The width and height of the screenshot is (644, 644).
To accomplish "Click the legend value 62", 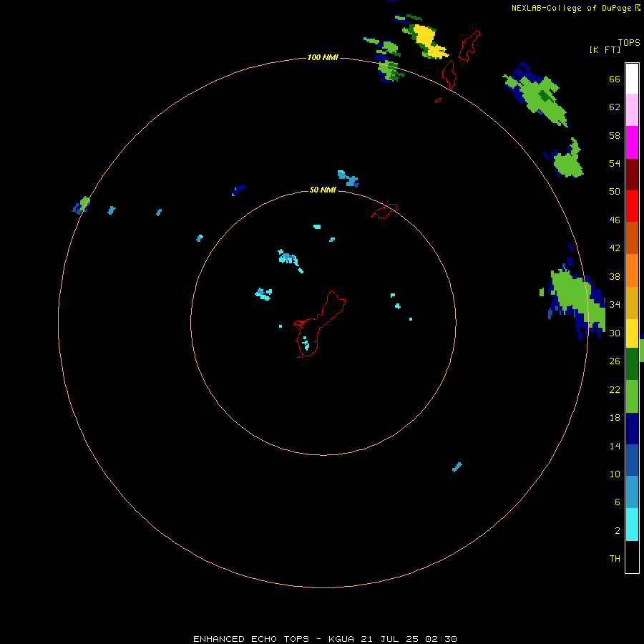I will coord(615,107).
